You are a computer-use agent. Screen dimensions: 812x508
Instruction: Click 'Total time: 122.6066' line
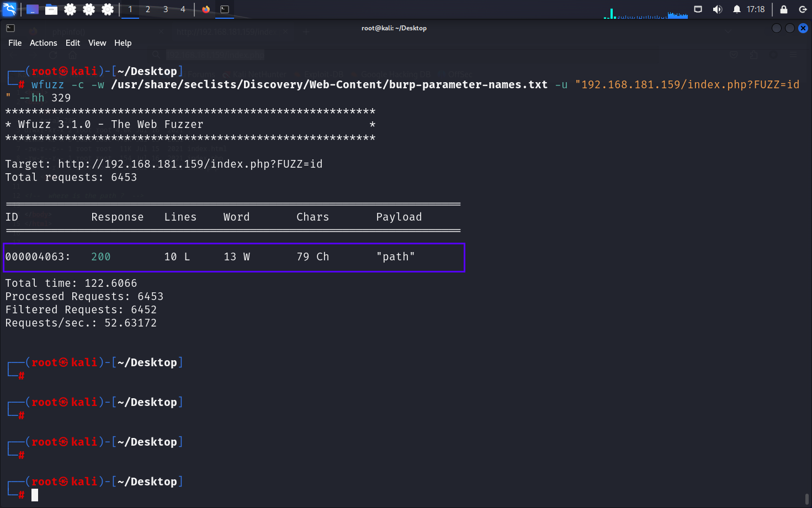[71, 283]
